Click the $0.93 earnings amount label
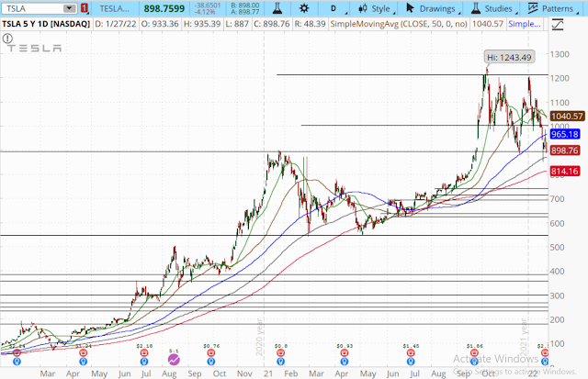This screenshot has width=588, height=379. pyautogui.click(x=345, y=346)
